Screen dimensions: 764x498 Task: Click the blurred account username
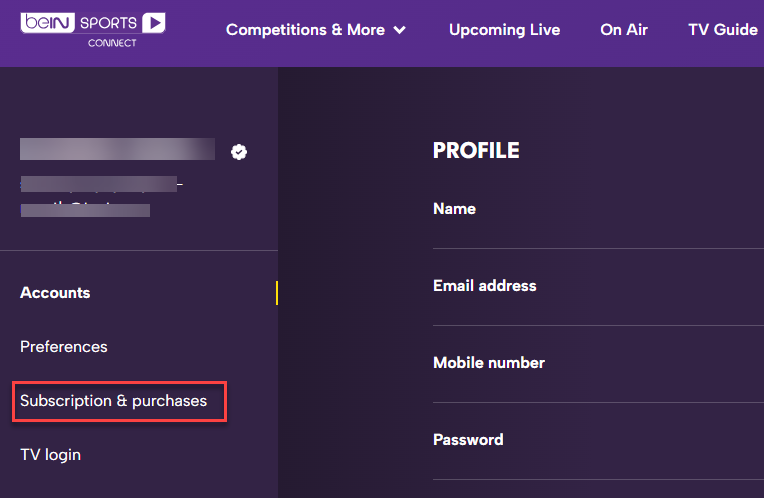117,150
